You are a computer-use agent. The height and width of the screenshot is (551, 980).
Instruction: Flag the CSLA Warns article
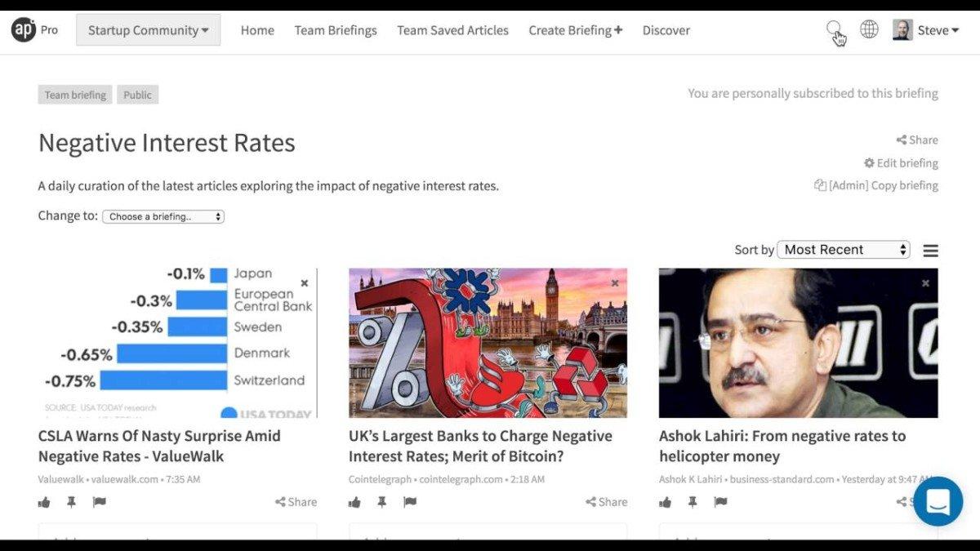pos(99,502)
